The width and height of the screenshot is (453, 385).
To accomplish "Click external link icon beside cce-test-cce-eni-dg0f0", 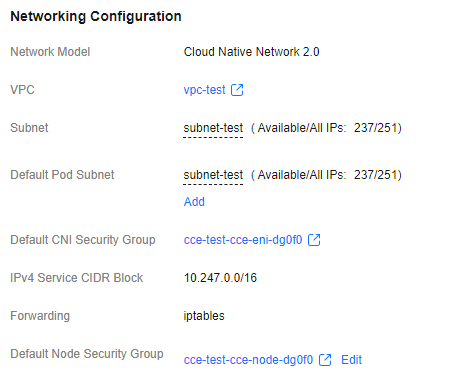I will pos(314,240).
